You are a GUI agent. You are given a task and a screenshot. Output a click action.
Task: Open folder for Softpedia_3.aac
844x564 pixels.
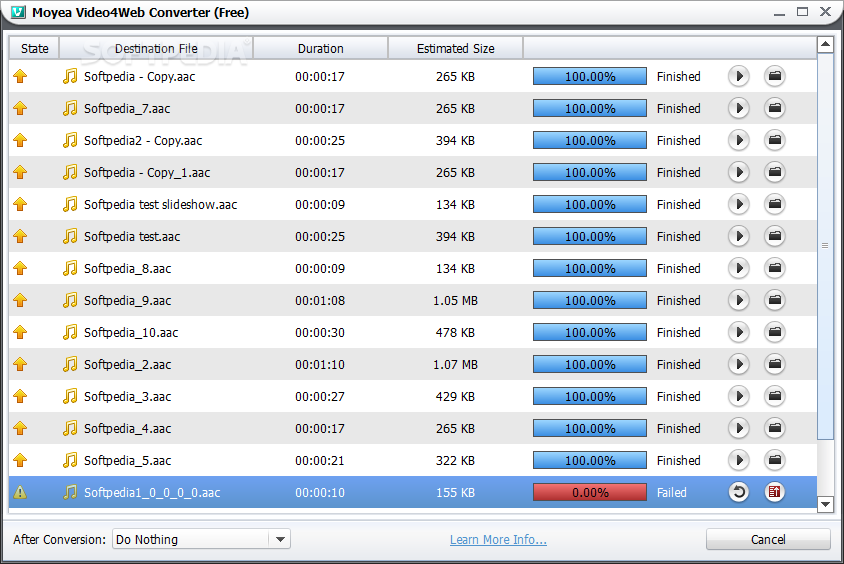[x=775, y=396]
